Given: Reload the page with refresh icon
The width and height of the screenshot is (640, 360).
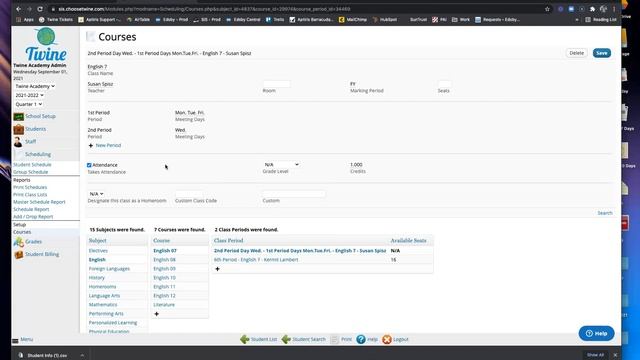Looking at the screenshot, I should coord(40,9).
